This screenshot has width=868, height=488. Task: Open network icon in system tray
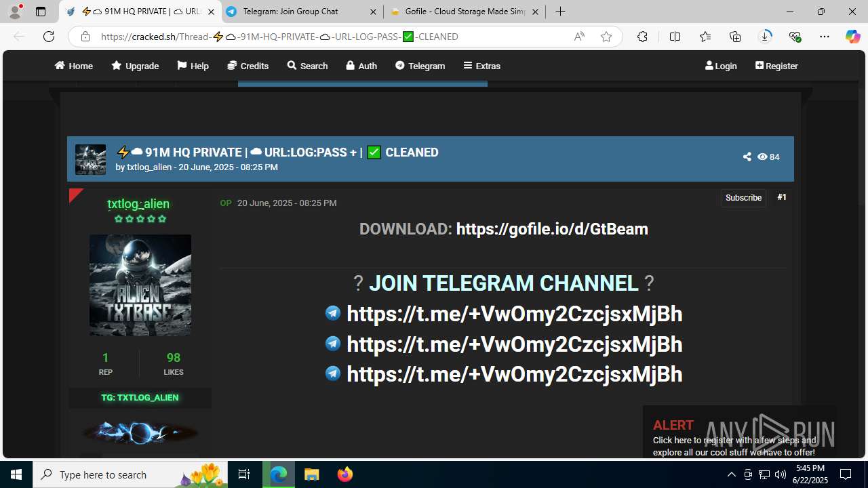tap(764, 474)
